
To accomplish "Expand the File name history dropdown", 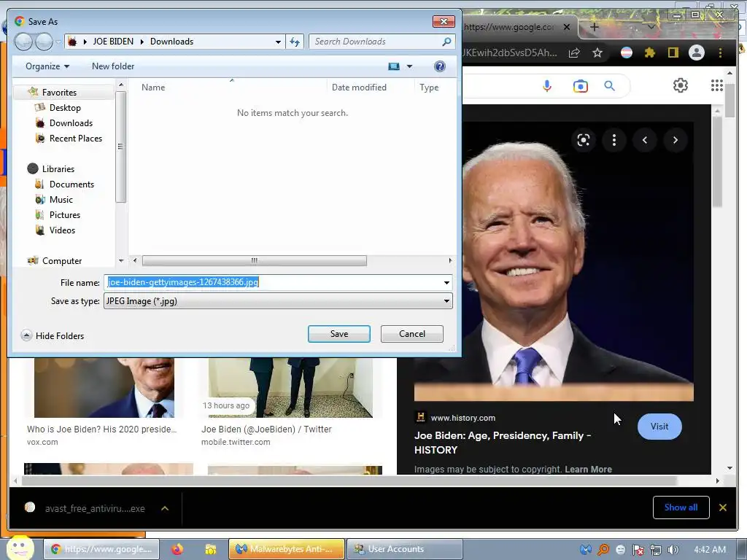I will tap(446, 282).
